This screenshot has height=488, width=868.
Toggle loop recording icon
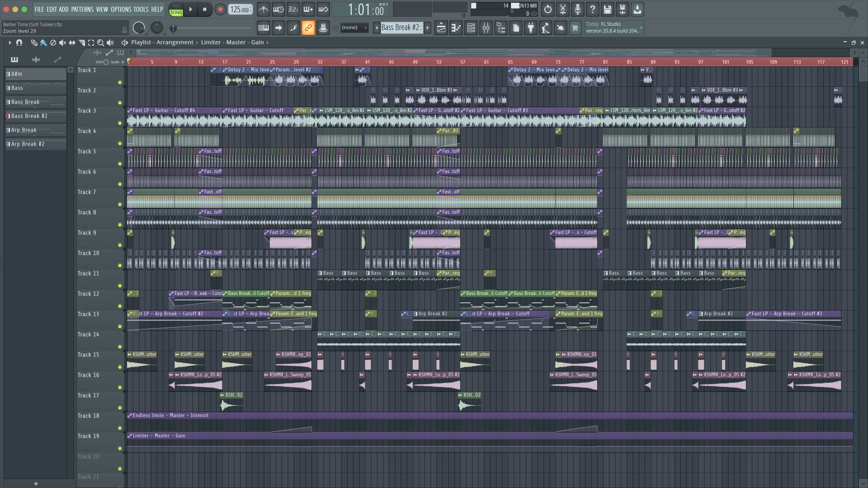[323, 9]
